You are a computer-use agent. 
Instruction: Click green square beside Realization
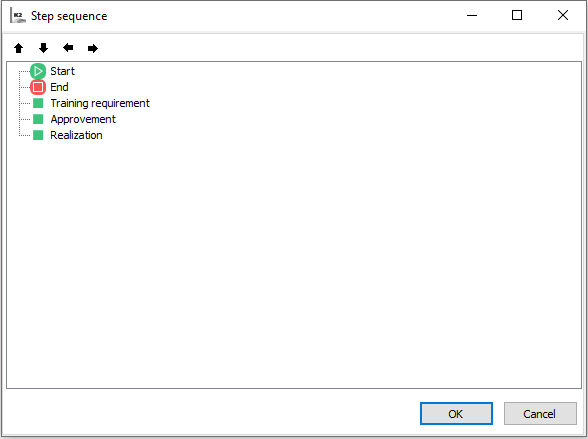click(x=38, y=135)
